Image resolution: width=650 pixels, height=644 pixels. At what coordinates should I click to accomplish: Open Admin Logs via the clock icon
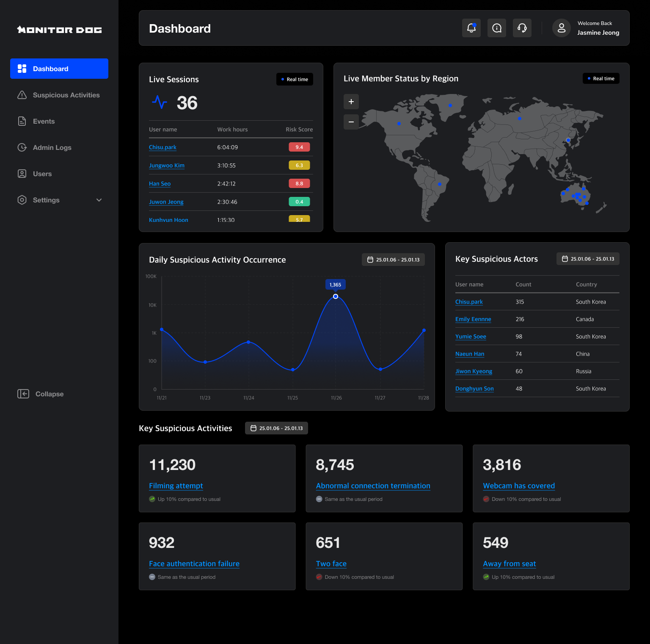22,147
